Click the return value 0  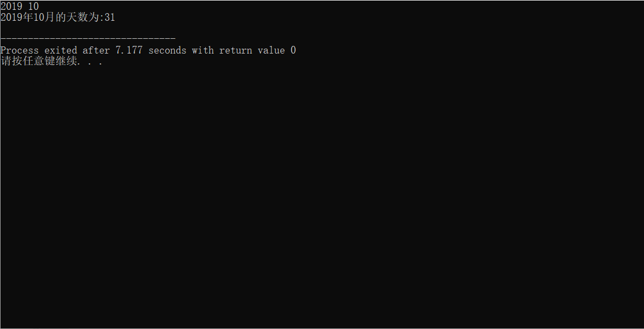[x=293, y=50]
